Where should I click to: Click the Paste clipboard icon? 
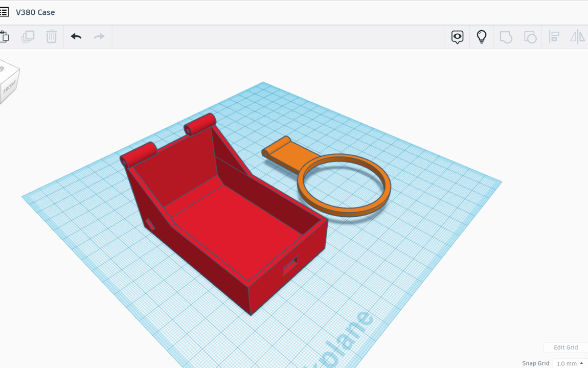pos(5,37)
